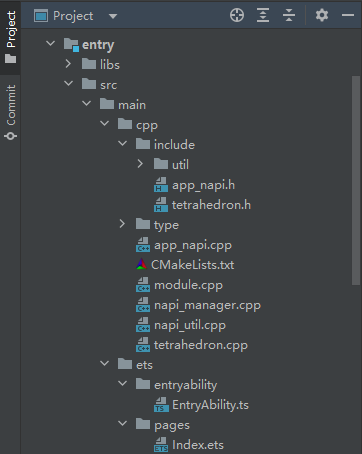This screenshot has width=362, height=454.
Task: Collapse the entryability folder
Action: [122, 383]
